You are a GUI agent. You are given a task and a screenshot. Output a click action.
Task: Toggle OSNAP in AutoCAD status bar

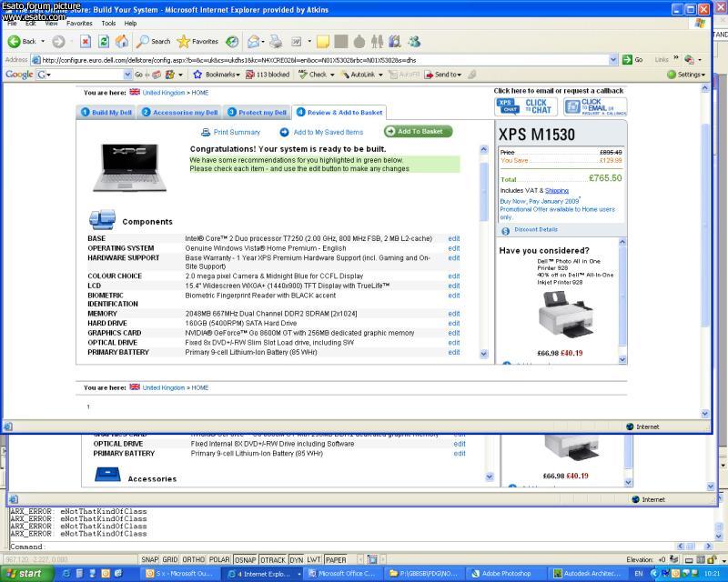(x=245, y=560)
